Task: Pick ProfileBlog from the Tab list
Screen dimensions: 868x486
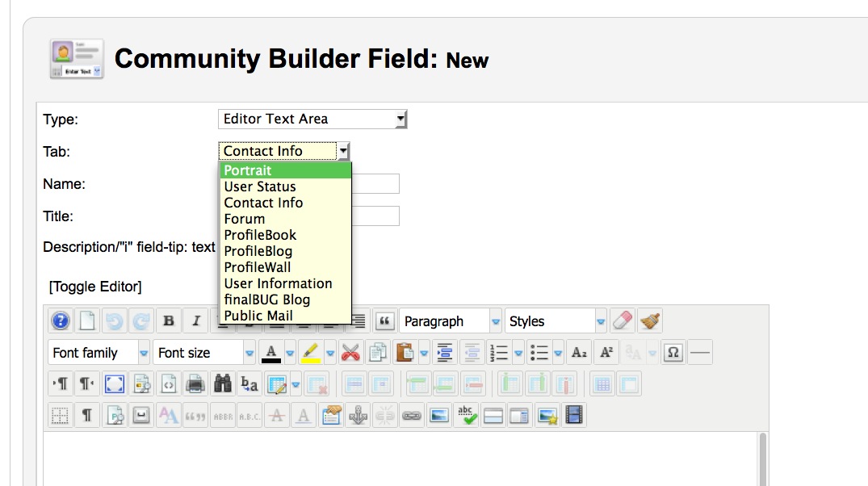Action: (286, 251)
